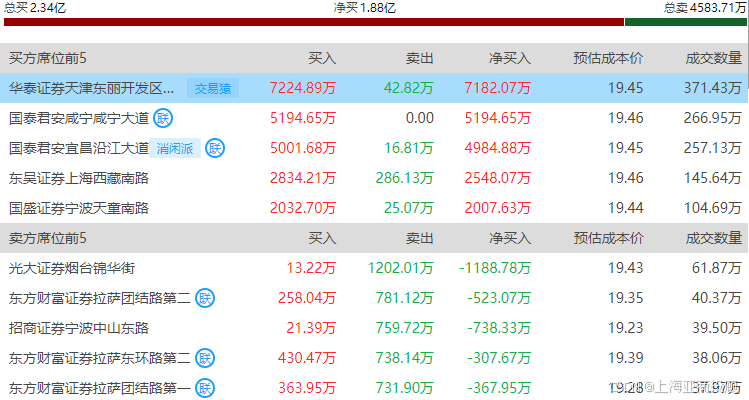Open seat 招商证券宁波中山东路
Viewport: 749px width, 400px height.
pos(79,328)
